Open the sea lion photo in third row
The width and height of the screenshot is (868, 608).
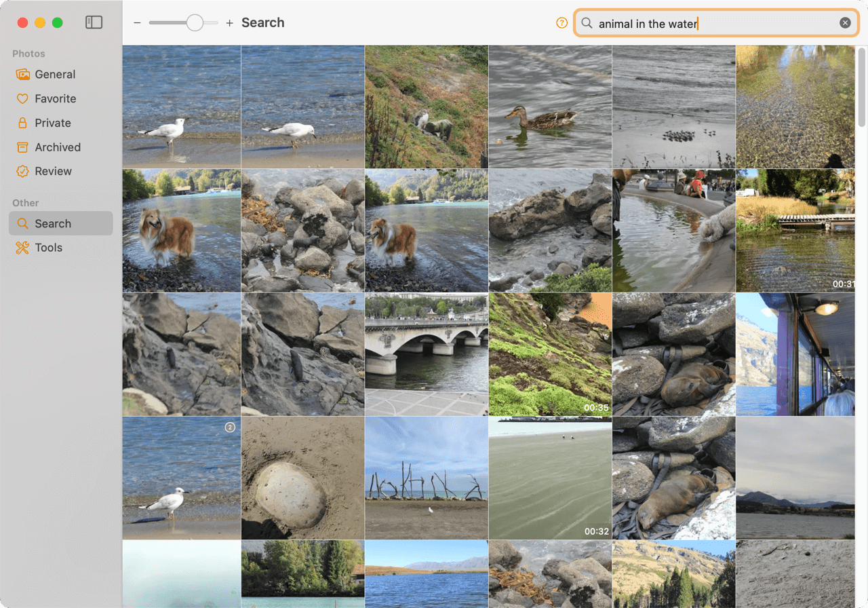pyautogui.click(x=674, y=354)
